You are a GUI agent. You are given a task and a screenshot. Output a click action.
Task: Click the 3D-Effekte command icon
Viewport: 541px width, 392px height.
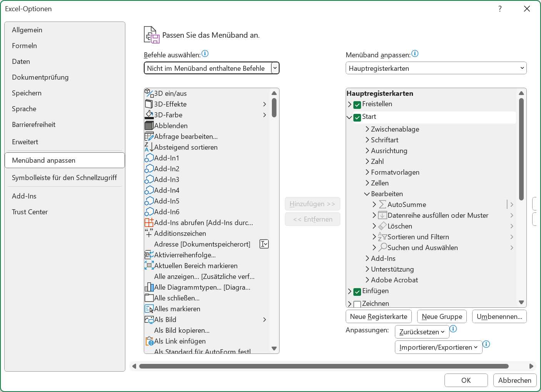149,104
